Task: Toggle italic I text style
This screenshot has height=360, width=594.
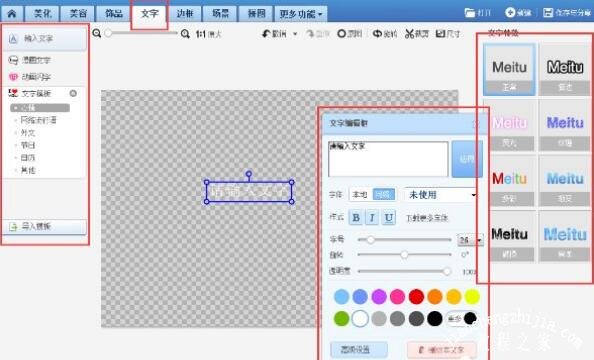Action: 372,218
